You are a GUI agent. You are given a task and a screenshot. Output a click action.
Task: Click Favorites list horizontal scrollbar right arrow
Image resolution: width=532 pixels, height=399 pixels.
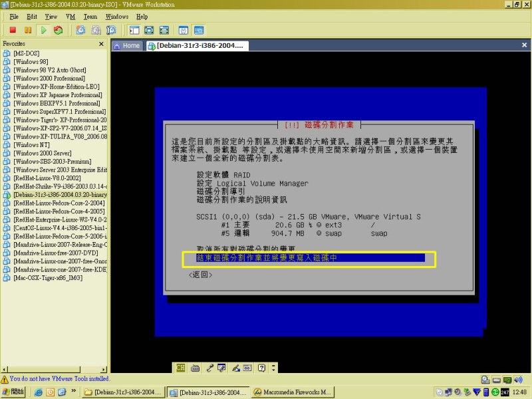pos(104,370)
